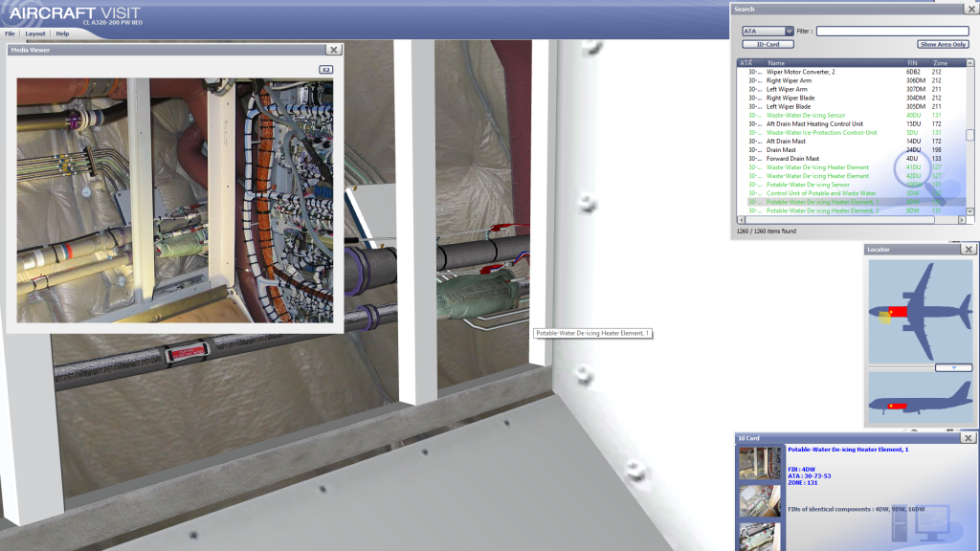The height and width of the screenshot is (551, 980).
Task: Open the second Id Card thumbnail image
Action: 759,499
